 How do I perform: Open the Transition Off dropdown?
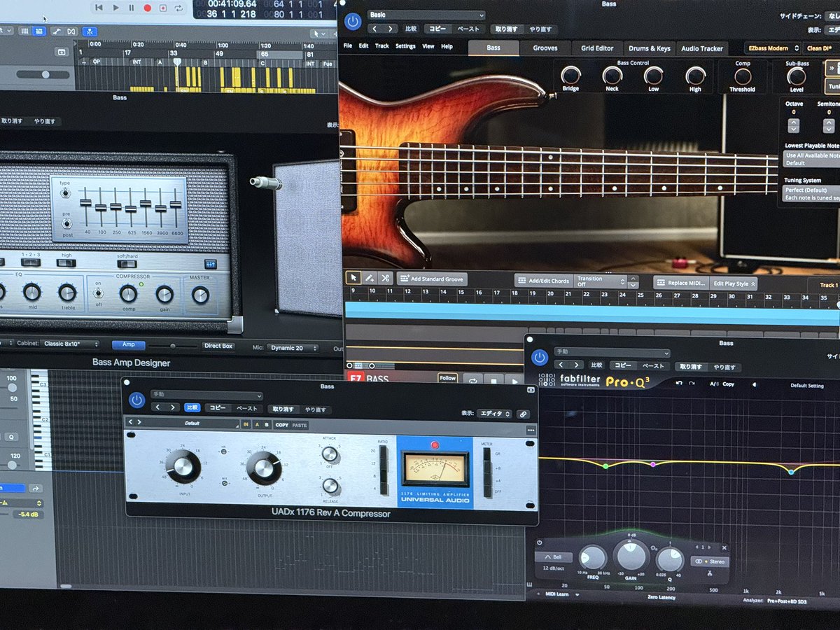600,281
